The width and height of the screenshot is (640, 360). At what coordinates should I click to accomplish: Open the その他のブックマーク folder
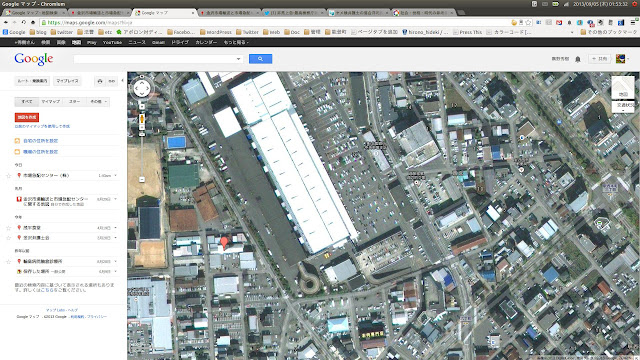[x=609, y=32]
